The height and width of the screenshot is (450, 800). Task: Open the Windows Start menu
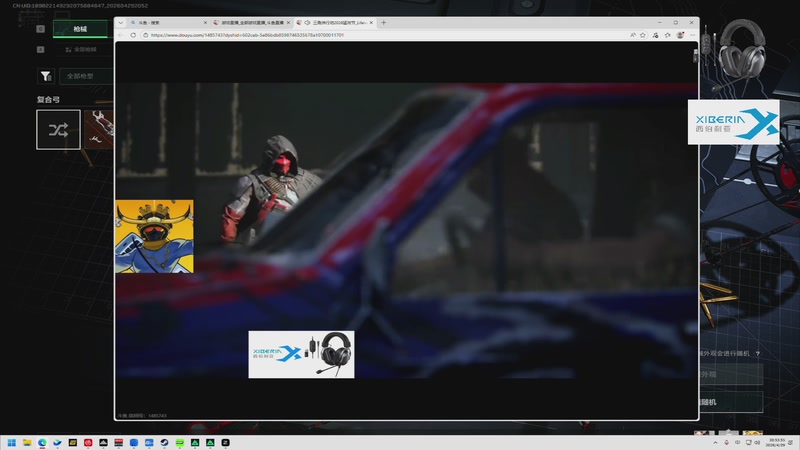click(x=12, y=442)
